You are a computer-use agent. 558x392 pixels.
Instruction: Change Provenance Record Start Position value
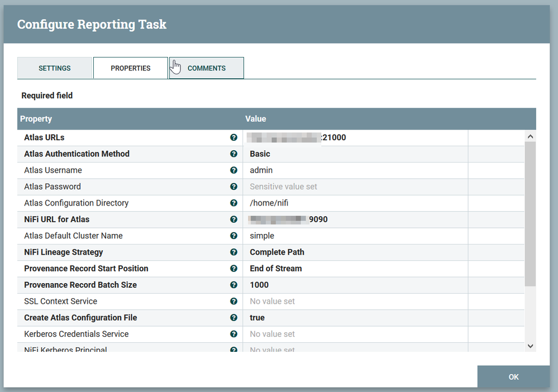(x=355, y=269)
